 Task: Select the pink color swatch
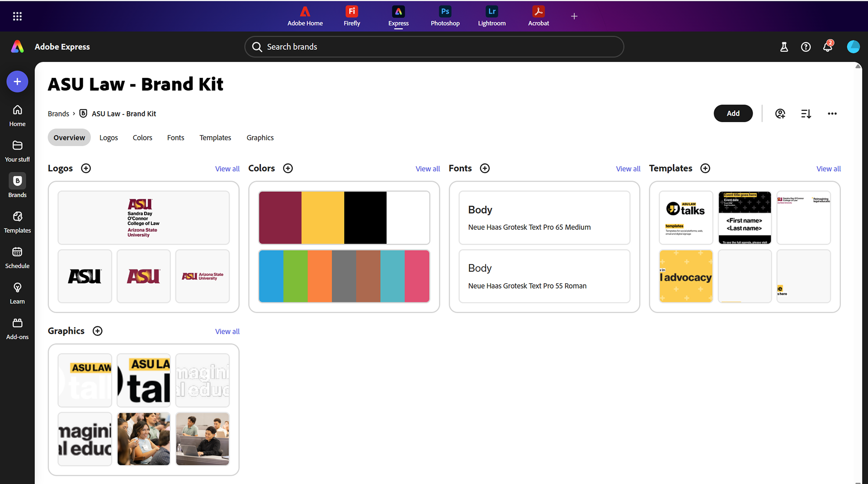pos(417,276)
